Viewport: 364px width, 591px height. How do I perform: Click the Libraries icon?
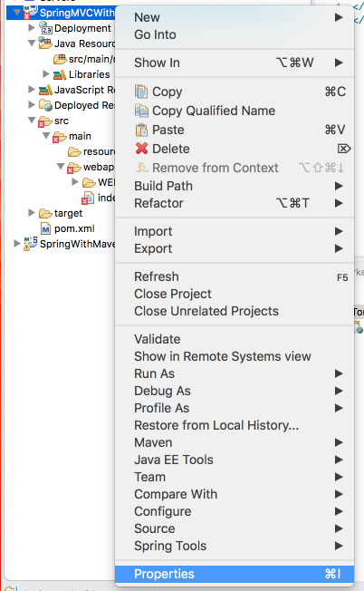[60, 74]
